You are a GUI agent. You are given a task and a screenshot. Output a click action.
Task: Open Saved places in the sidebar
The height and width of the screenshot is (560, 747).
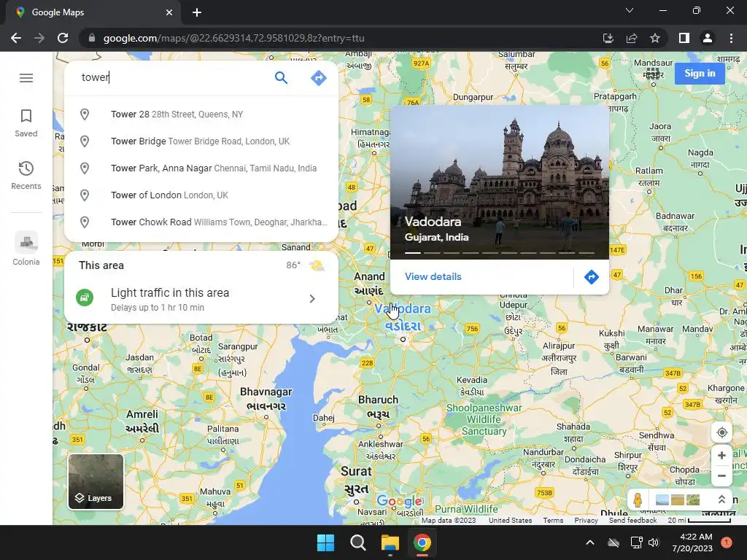tap(26, 123)
